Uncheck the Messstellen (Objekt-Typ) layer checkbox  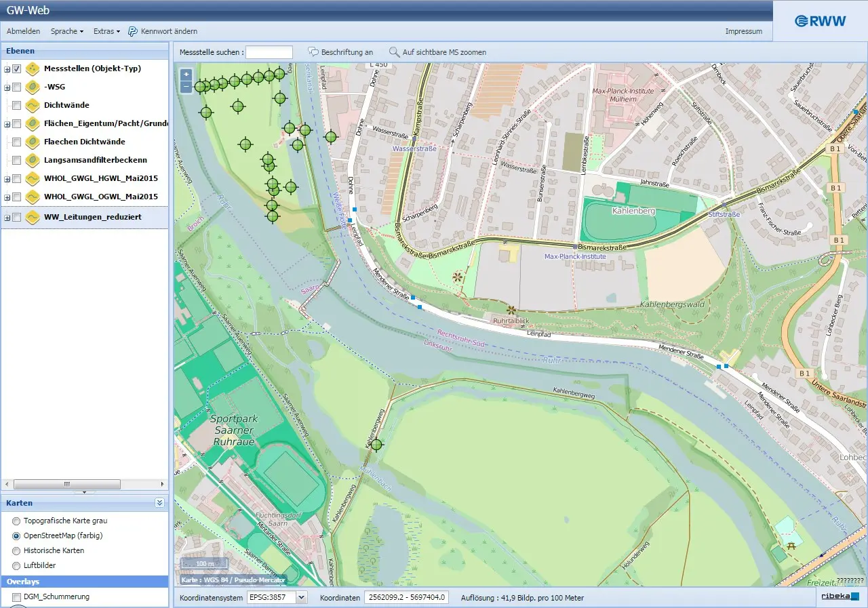(x=17, y=68)
